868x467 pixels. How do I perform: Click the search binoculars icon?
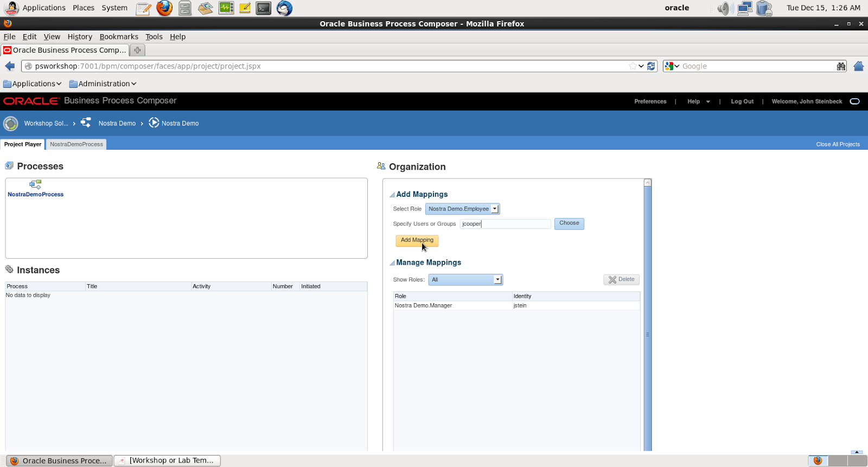(841, 66)
